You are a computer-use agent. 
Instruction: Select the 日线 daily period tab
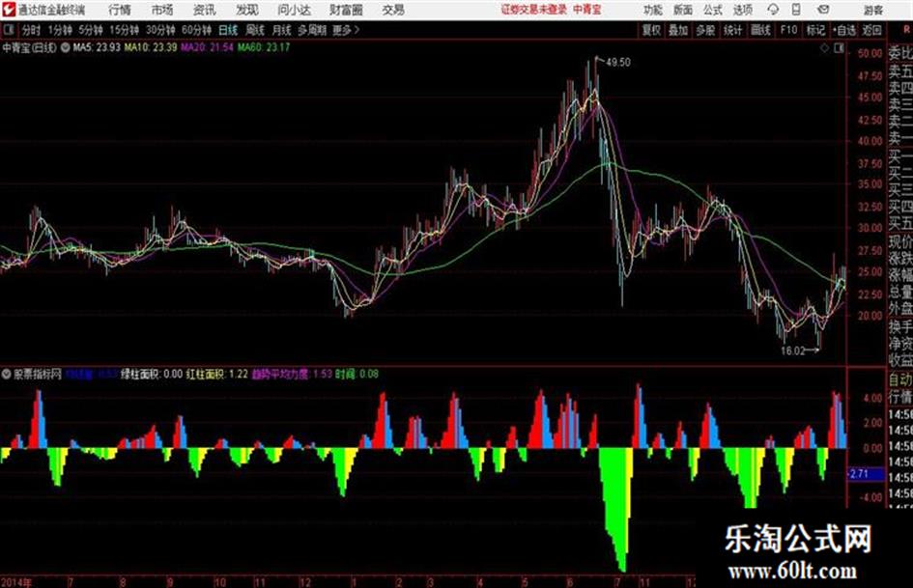tap(228, 30)
